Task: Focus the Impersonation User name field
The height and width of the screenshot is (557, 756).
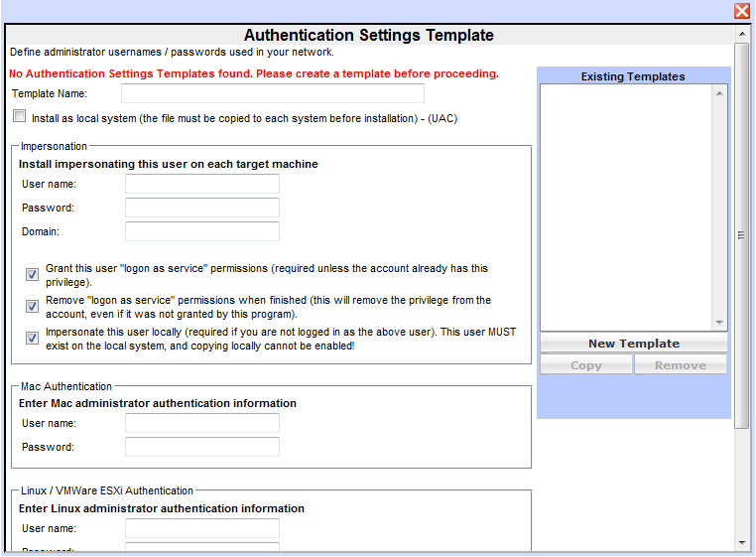Action: (201, 184)
